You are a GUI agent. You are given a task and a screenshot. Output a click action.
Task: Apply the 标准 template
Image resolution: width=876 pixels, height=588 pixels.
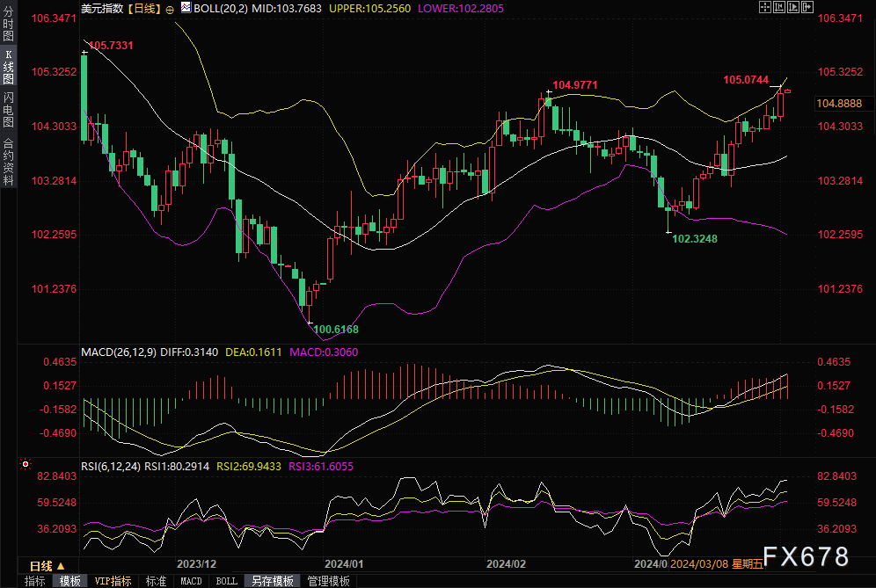(156, 581)
